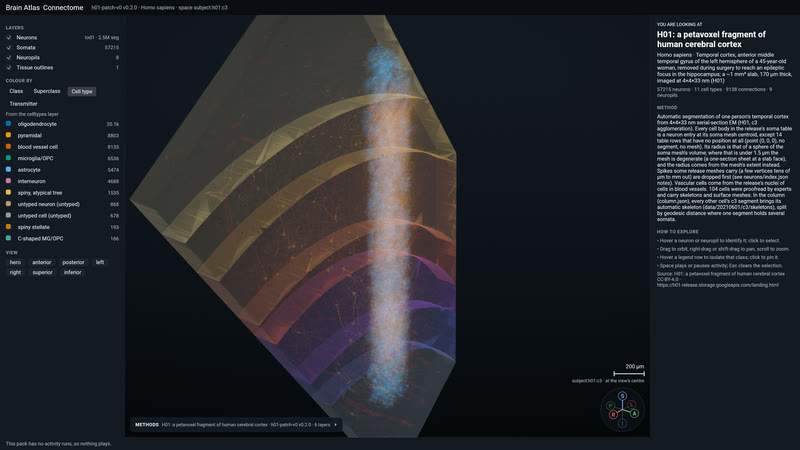The height and width of the screenshot is (450, 800).
Task: Click the METHODS label in bottom bar
Action: (147, 424)
